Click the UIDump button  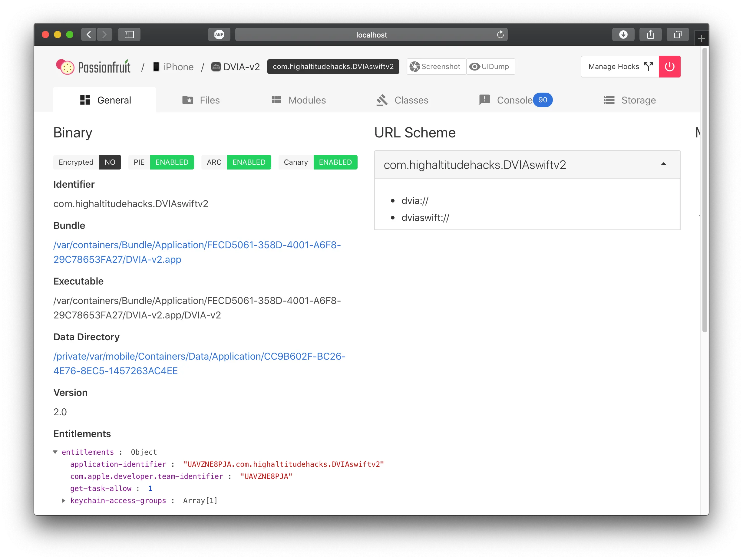[490, 67]
